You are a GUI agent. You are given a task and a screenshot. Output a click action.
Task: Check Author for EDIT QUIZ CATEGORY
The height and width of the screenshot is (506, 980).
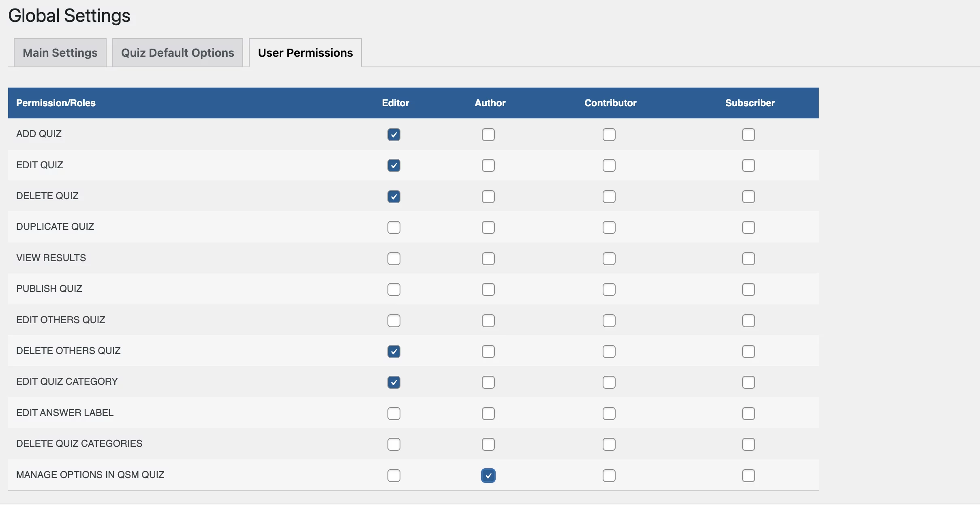pyautogui.click(x=488, y=382)
